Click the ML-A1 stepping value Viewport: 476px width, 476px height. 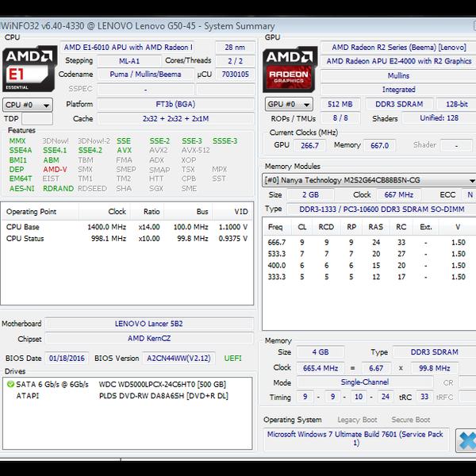pyautogui.click(x=129, y=61)
